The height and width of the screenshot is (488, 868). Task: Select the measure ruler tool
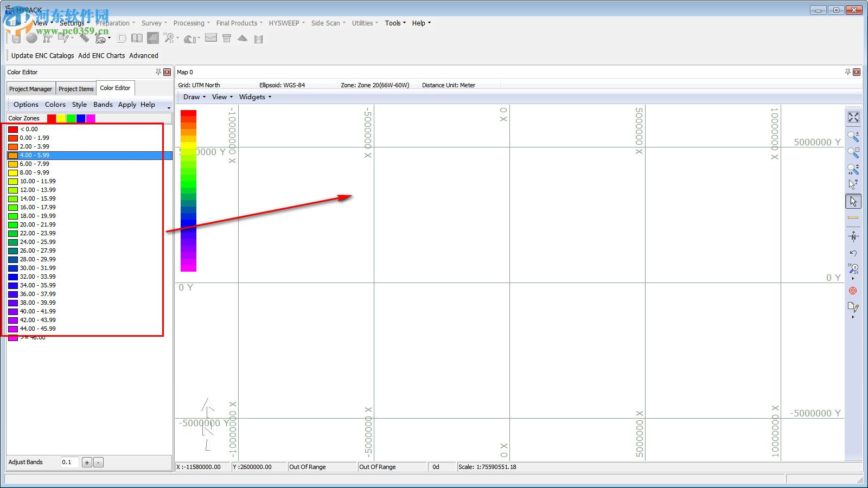(x=853, y=218)
